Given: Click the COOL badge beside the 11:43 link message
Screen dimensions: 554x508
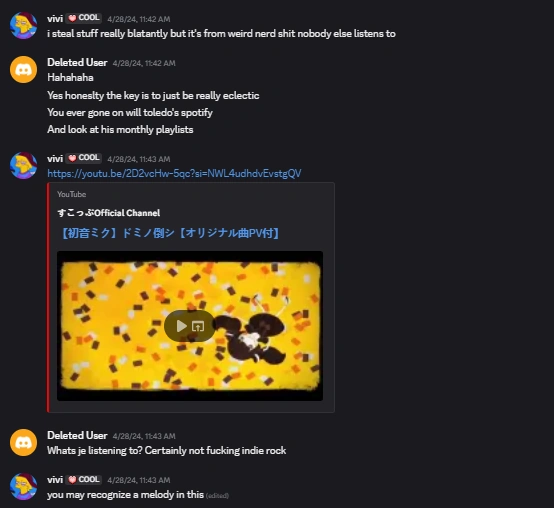Looking at the screenshot, I should tap(84, 158).
